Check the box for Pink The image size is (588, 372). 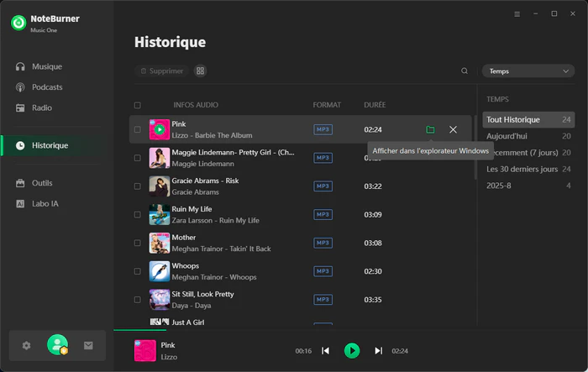(138, 130)
